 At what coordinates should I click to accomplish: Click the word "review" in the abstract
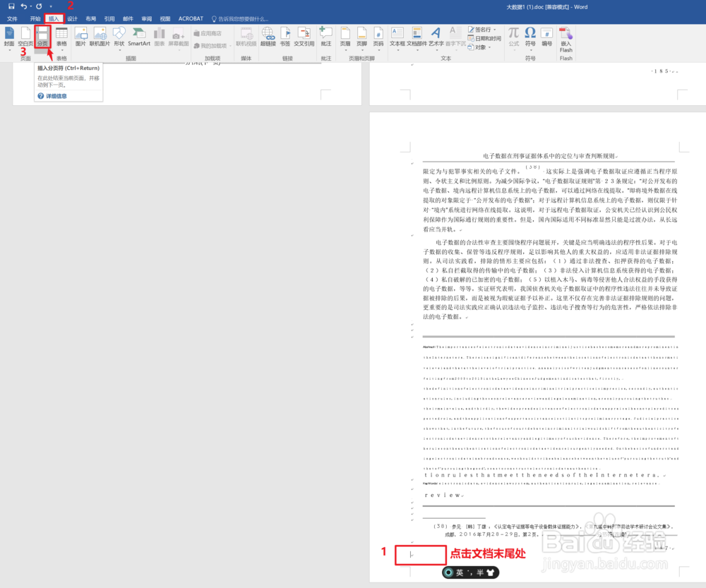coord(442,496)
